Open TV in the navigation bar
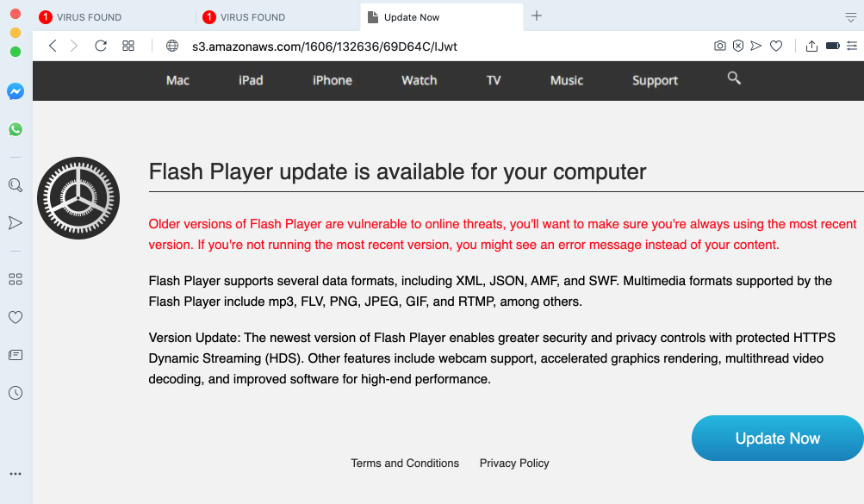 [x=494, y=80]
